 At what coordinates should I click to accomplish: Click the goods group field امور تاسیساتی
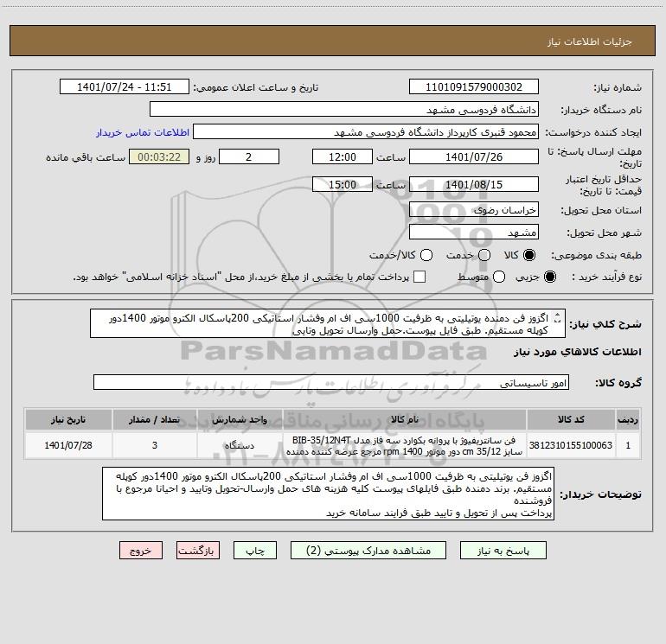pyautogui.click(x=331, y=382)
